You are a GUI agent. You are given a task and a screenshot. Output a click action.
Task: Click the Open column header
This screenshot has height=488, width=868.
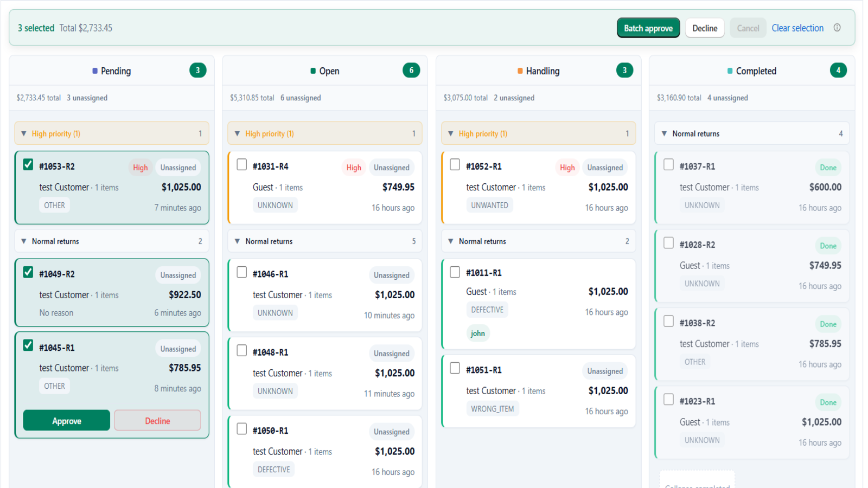[325, 71]
